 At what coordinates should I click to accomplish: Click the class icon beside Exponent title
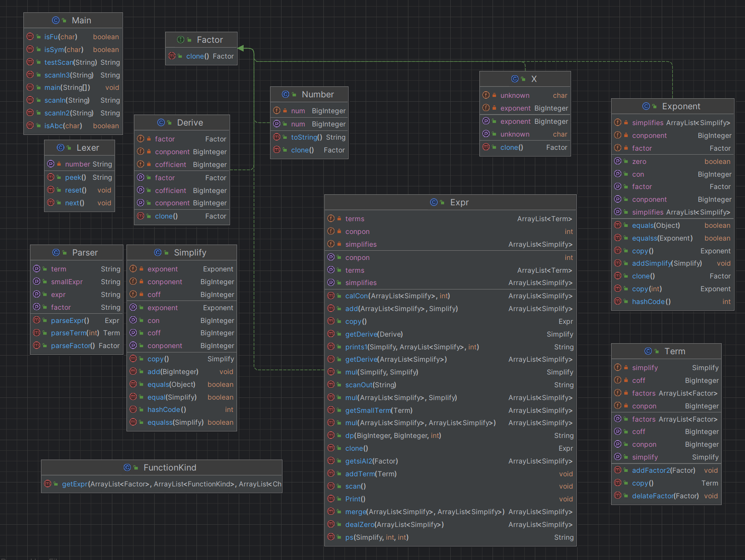coord(646,106)
